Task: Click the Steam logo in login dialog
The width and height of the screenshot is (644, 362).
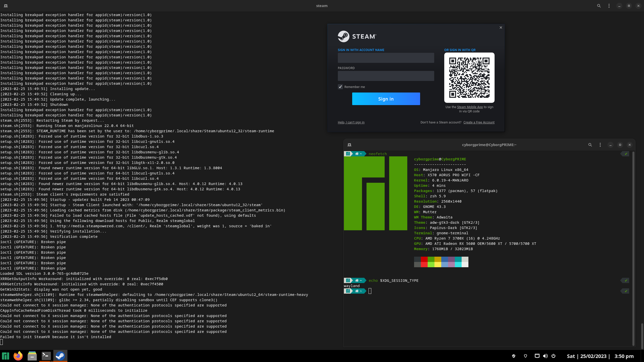Action: point(357,36)
